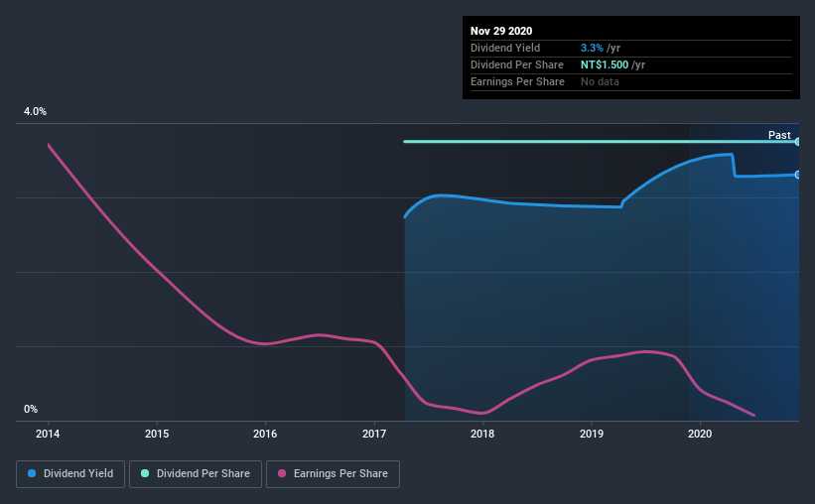Click the Nov 29 2020 tooltip date
The width and height of the screenshot is (815, 504).
coord(501,31)
